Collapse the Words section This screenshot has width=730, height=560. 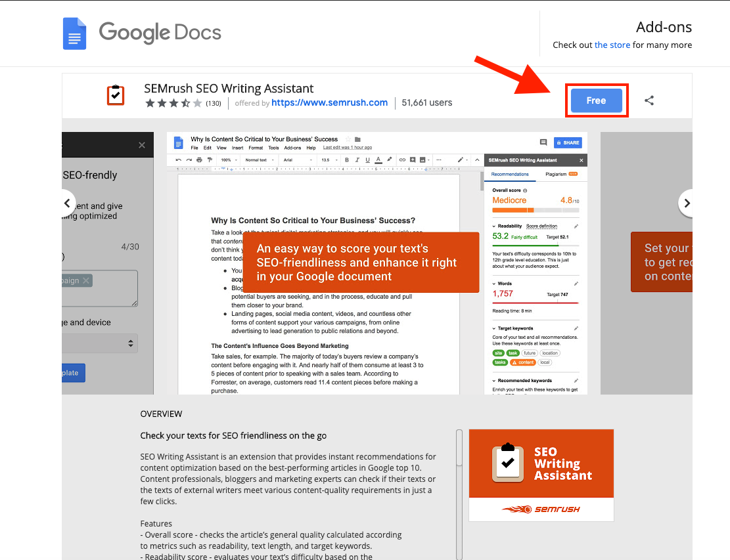[x=494, y=284]
